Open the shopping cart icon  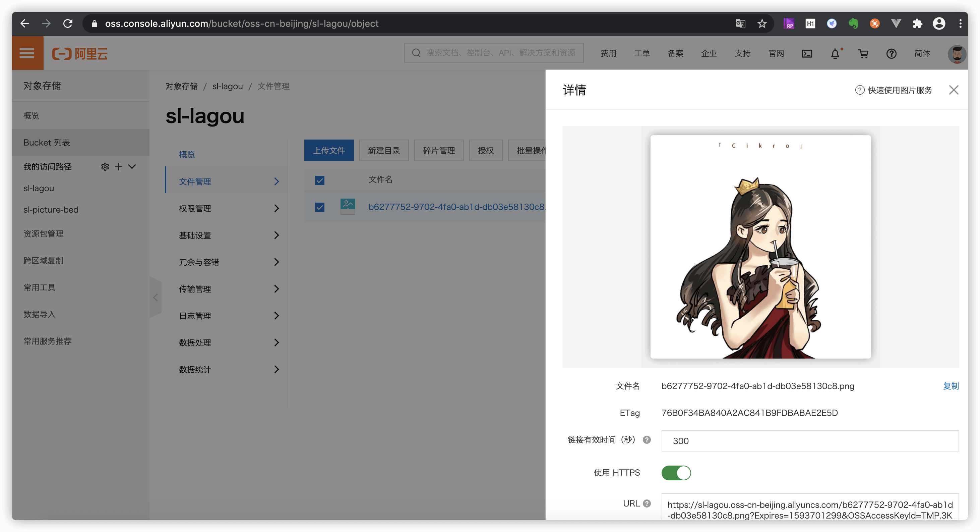[863, 54]
